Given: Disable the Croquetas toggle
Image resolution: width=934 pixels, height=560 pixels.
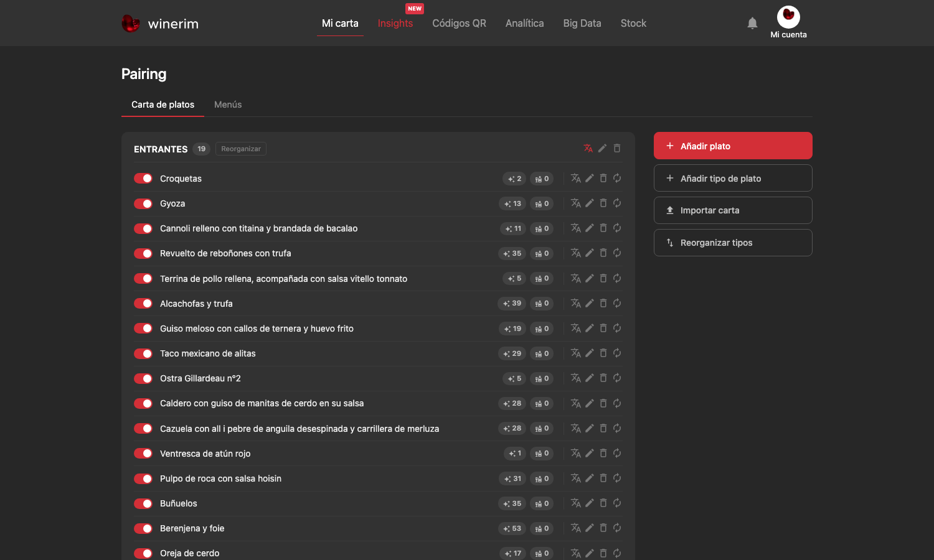Looking at the screenshot, I should [x=143, y=179].
